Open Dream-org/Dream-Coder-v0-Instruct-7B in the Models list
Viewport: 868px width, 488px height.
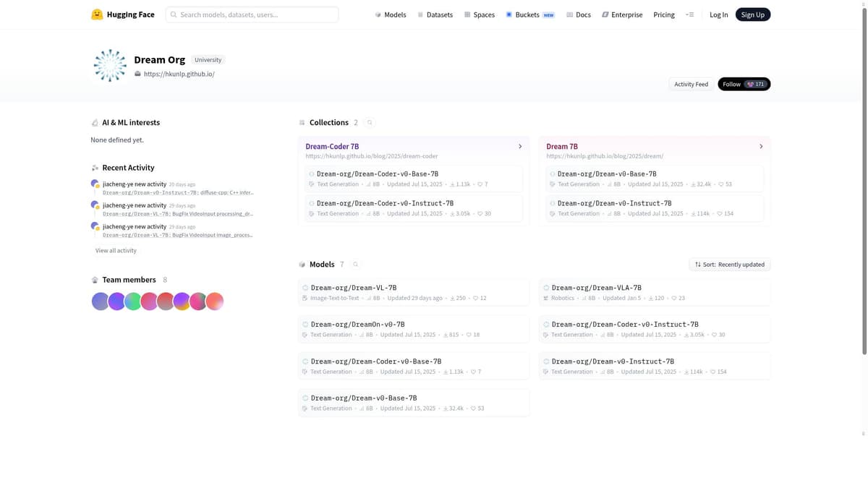(x=655, y=329)
